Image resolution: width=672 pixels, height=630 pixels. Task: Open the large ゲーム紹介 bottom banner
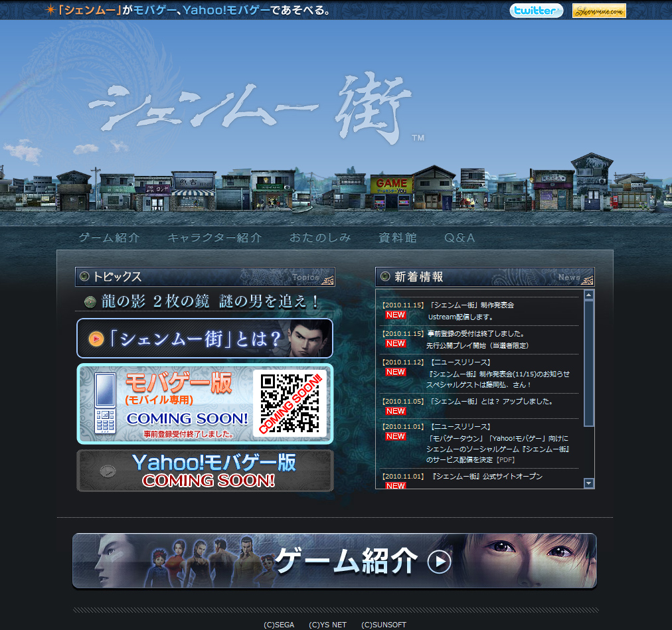click(334, 561)
